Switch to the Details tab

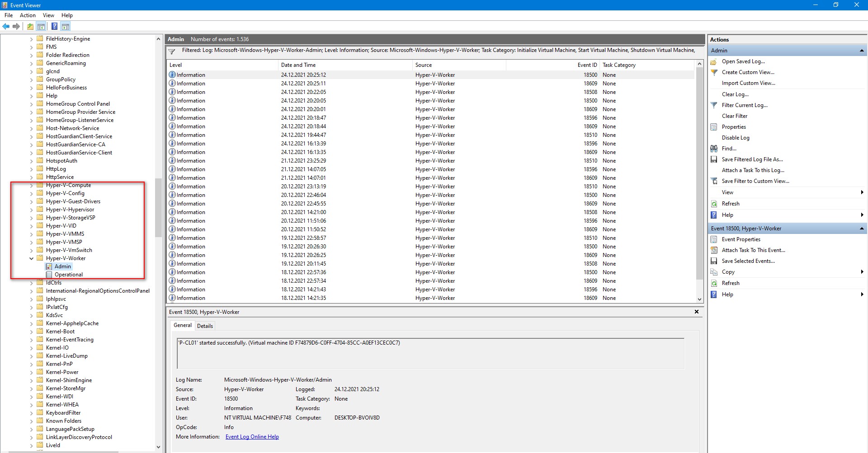(205, 326)
